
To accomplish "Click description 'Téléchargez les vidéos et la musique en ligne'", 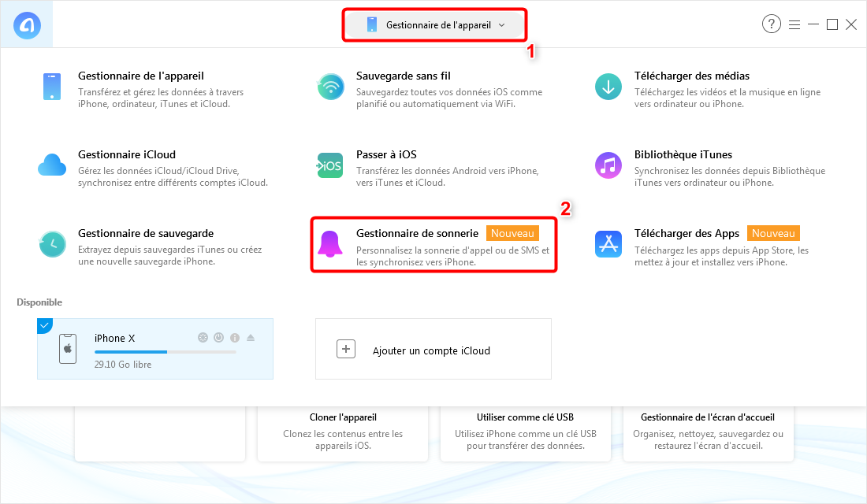I will [727, 92].
